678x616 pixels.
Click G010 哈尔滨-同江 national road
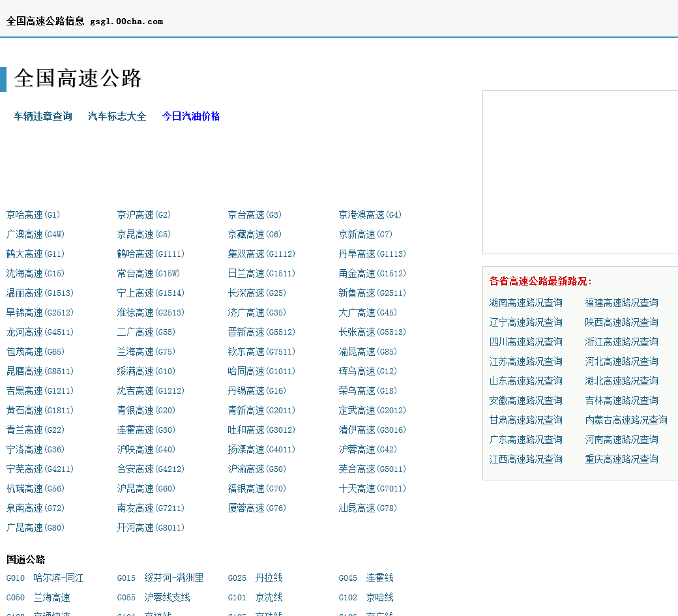(x=45, y=578)
